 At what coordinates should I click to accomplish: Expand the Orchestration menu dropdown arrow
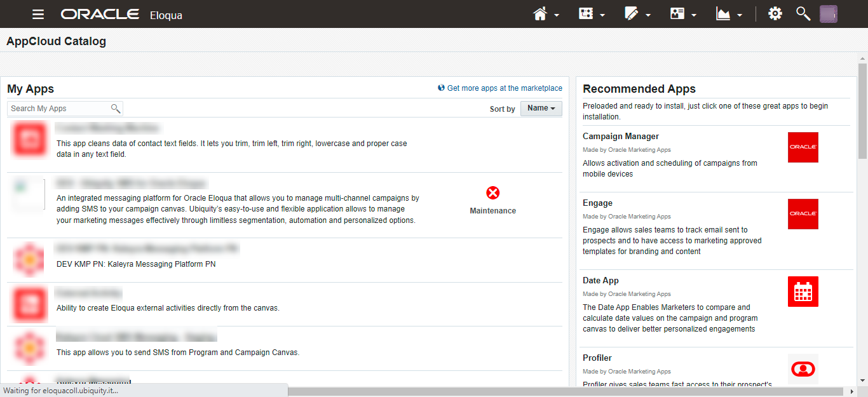tap(602, 15)
